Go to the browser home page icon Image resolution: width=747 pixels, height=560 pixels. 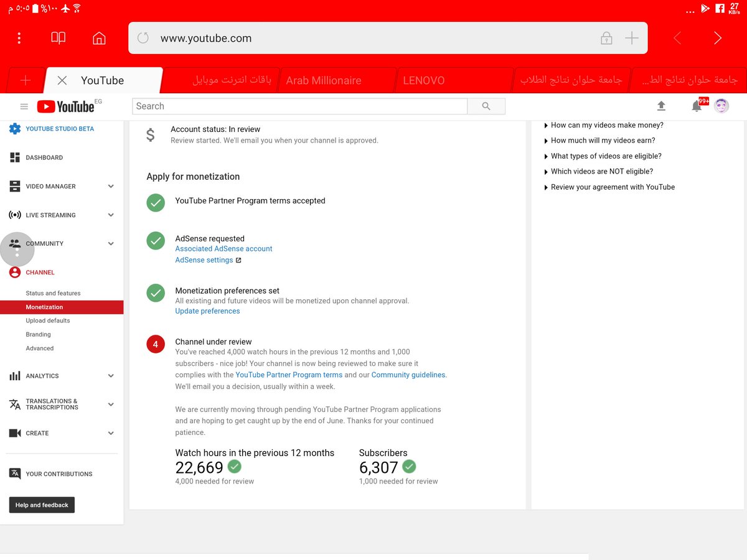click(x=99, y=39)
